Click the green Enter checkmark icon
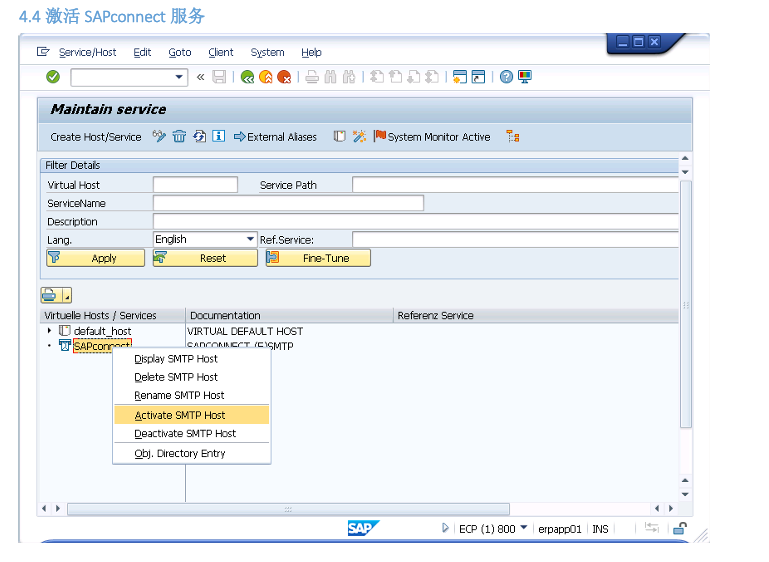The image size is (769, 562). click(53, 77)
